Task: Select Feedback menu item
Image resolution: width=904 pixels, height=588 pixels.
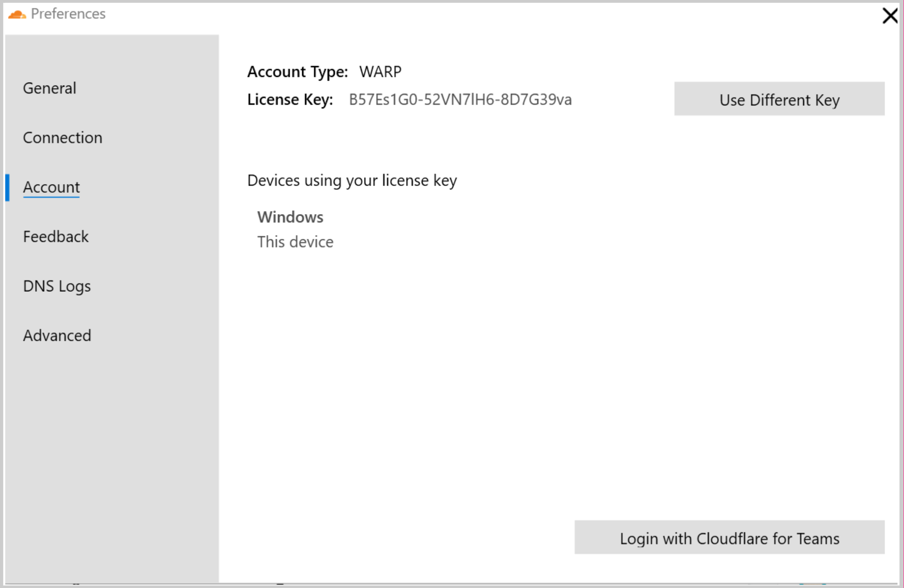Action: [56, 236]
